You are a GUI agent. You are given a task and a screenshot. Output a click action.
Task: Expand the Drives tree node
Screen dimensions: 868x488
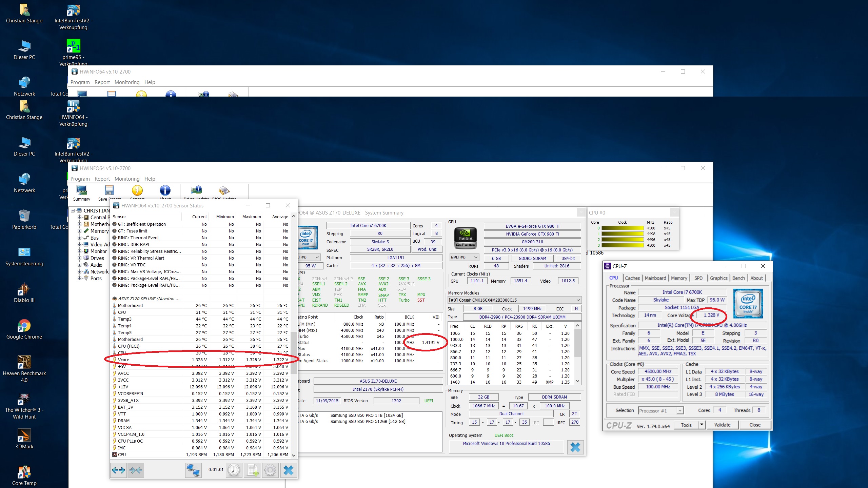[79, 258]
